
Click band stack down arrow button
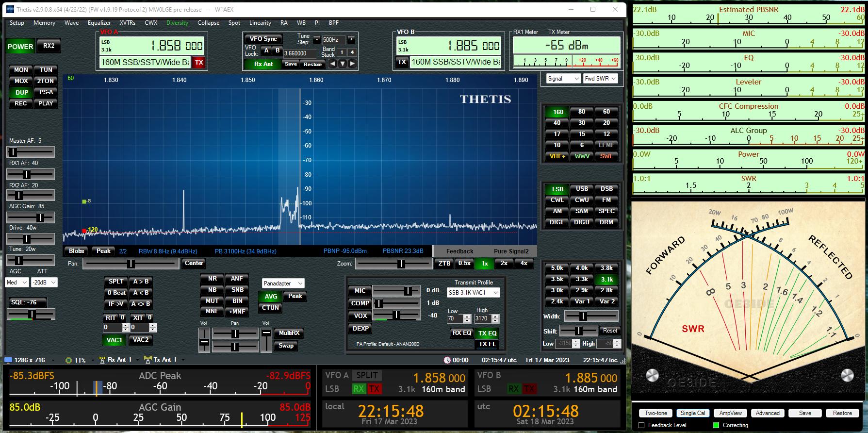[343, 64]
